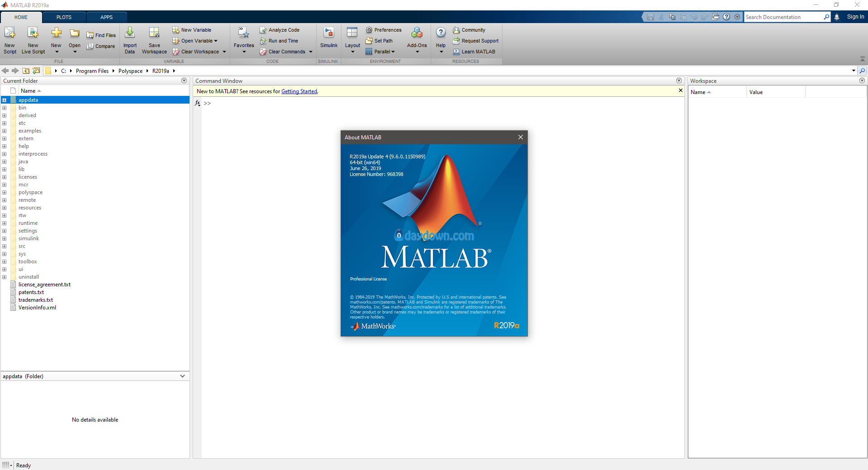The height and width of the screenshot is (470, 868).
Task: Click Sign In
Action: pyautogui.click(x=855, y=17)
